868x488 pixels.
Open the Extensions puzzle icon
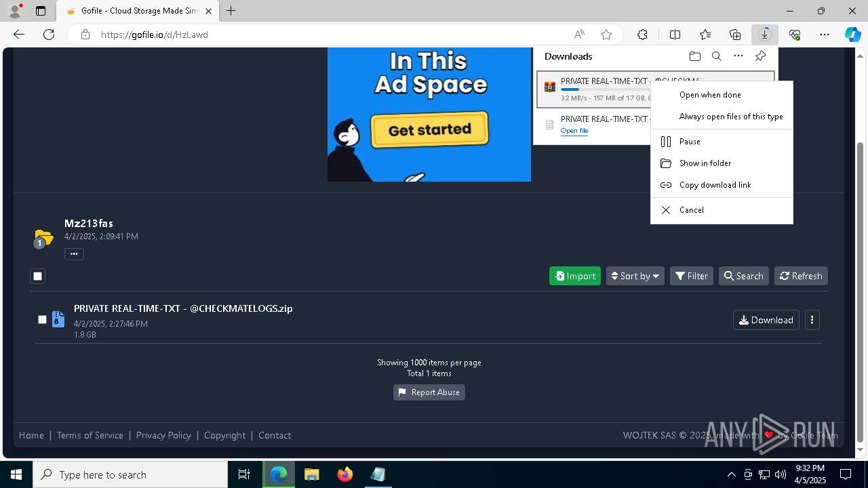pyautogui.click(x=642, y=35)
